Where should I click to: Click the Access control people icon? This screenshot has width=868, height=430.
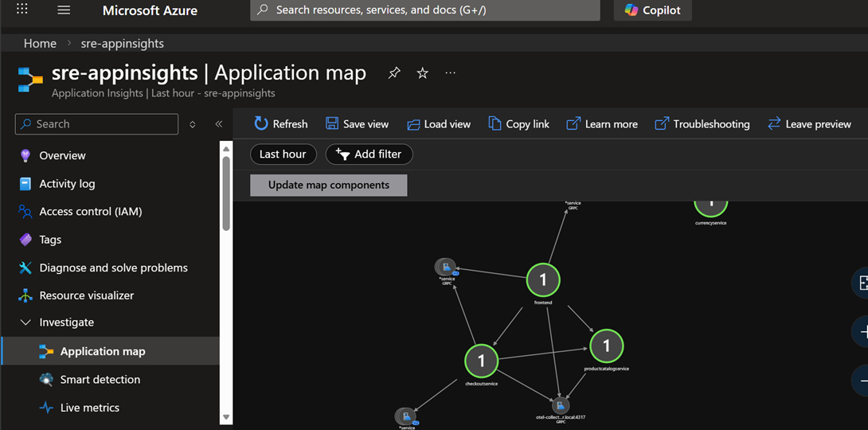pos(25,211)
